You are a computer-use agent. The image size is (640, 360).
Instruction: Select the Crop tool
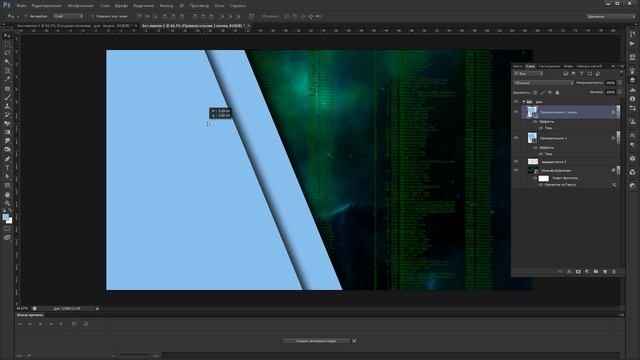(7, 71)
